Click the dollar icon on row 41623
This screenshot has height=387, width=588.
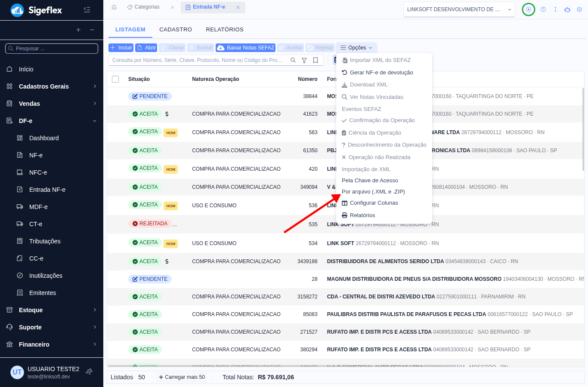[167, 114]
